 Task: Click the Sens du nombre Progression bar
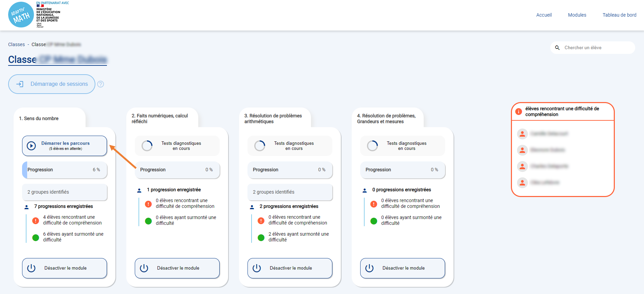click(65, 170)
